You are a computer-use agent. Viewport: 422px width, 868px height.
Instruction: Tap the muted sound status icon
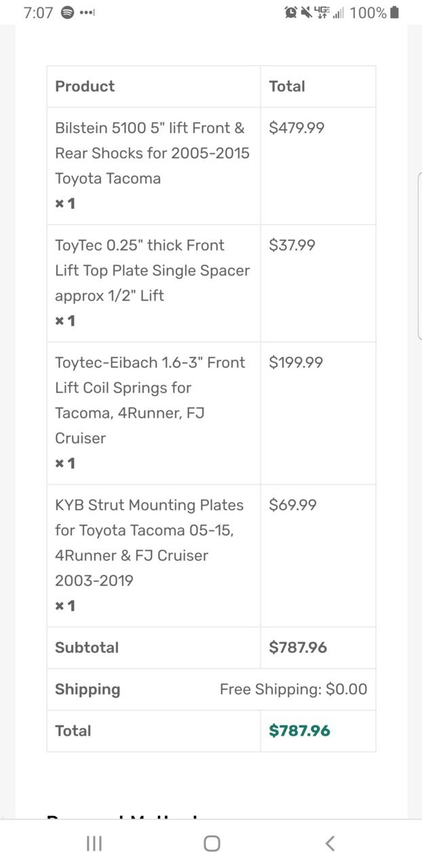point(306,12)
